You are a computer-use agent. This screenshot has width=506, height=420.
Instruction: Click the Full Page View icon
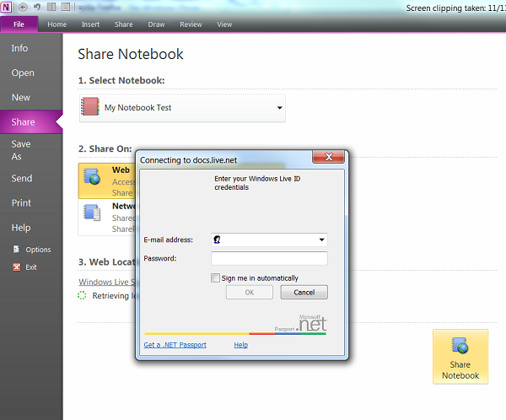coord(66,7)
